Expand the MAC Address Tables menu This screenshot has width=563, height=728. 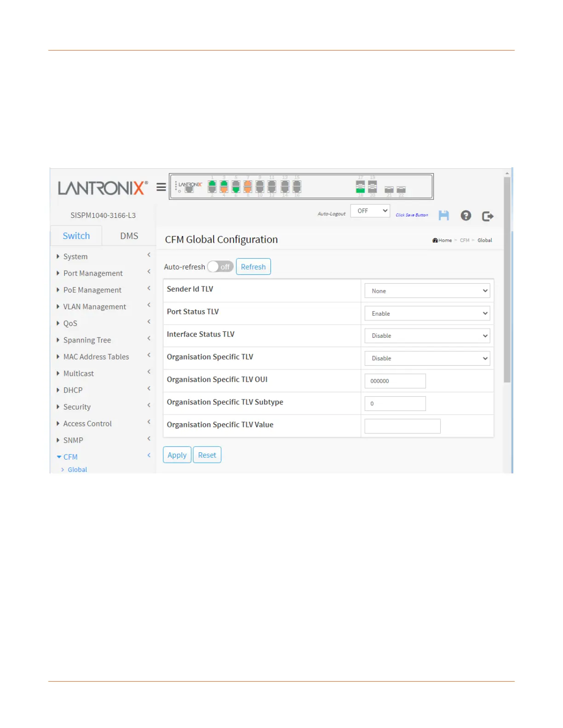point(103,357)
